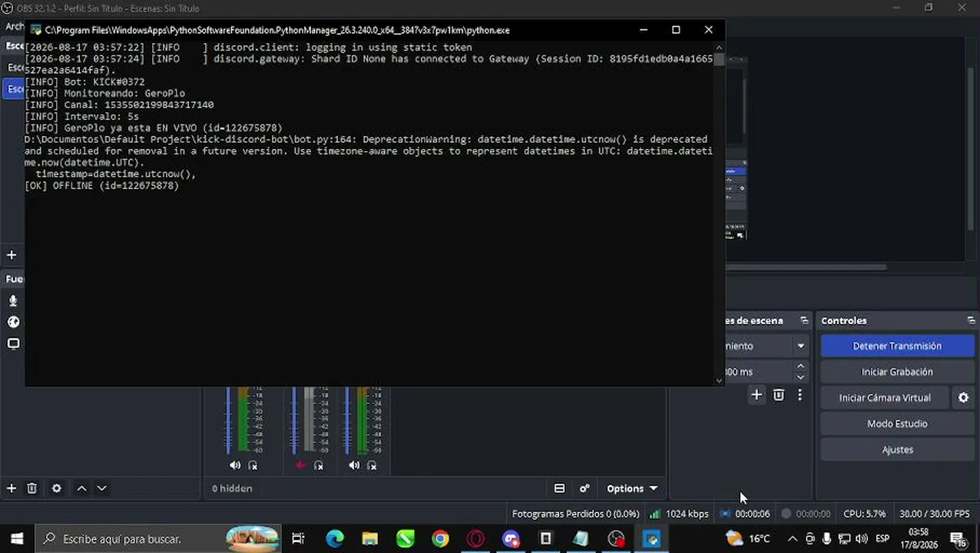Open File Explorer from taskbar
980x553 pixels.
tap(370, 539)
